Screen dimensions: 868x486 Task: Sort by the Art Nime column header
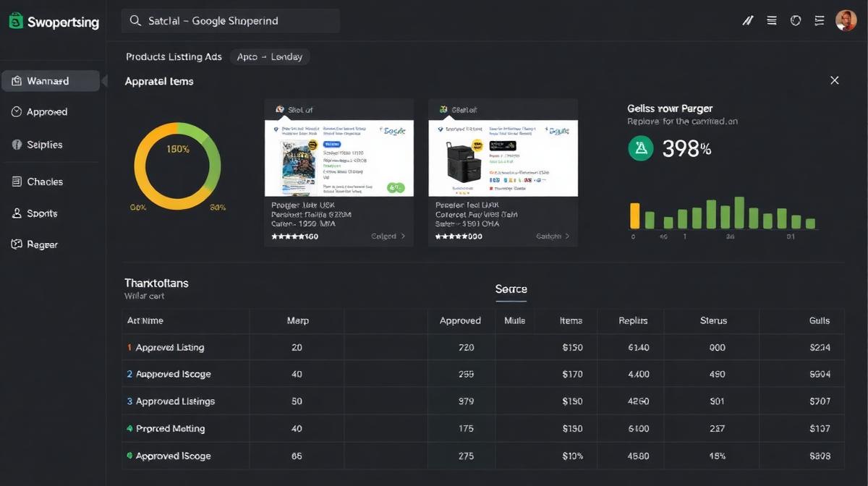[145, 320]
